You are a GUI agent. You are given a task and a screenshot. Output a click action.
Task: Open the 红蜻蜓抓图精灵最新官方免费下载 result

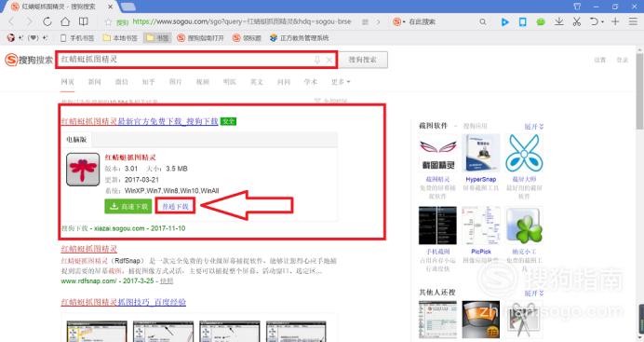pos(140,121)
